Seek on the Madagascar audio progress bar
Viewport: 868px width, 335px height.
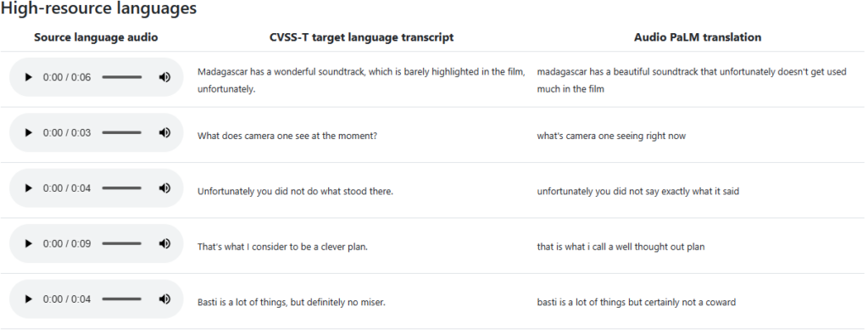pyautogui.click(x=122, y=77)
